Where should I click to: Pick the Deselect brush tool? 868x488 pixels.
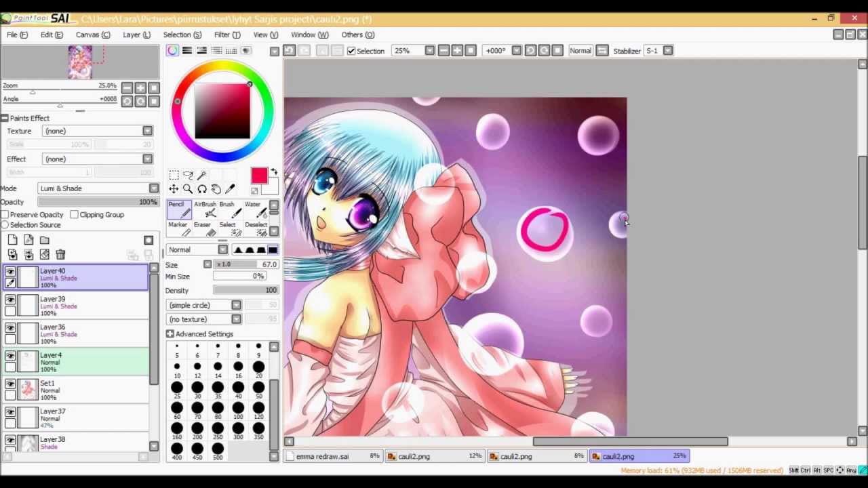[255, 229]
